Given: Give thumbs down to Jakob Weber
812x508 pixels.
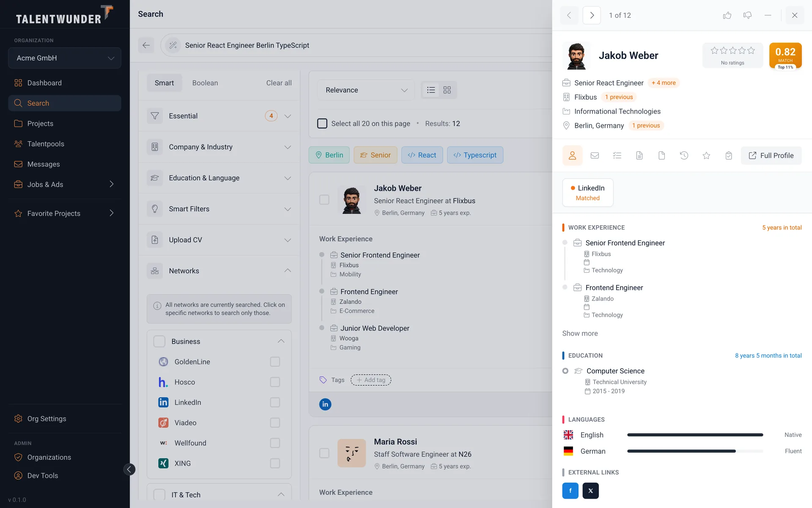Looking at the screenshot, I should pos(747,15).
